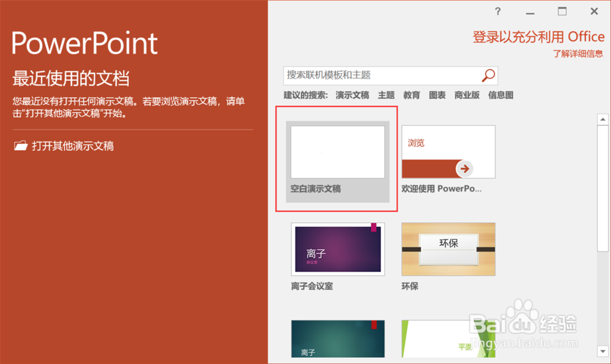This screenshot has width=611, height=364.
Task: Open 欢迎使用 PowerPoint tour template
Action: click(448, 152)
